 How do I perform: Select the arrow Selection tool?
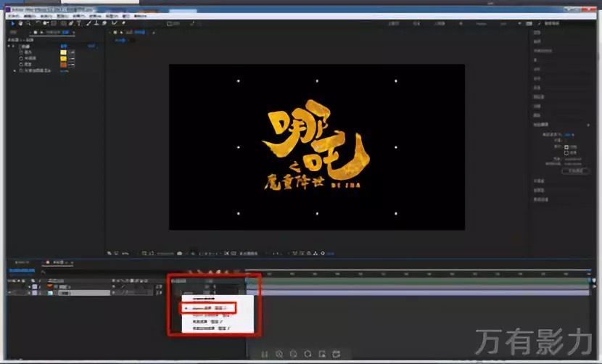[x=13, y=23]
